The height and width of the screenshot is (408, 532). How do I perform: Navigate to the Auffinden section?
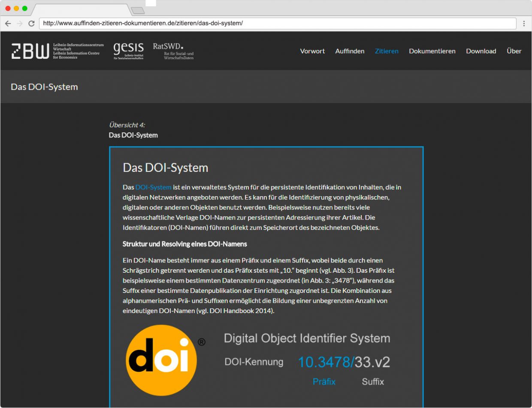(350, 51)
